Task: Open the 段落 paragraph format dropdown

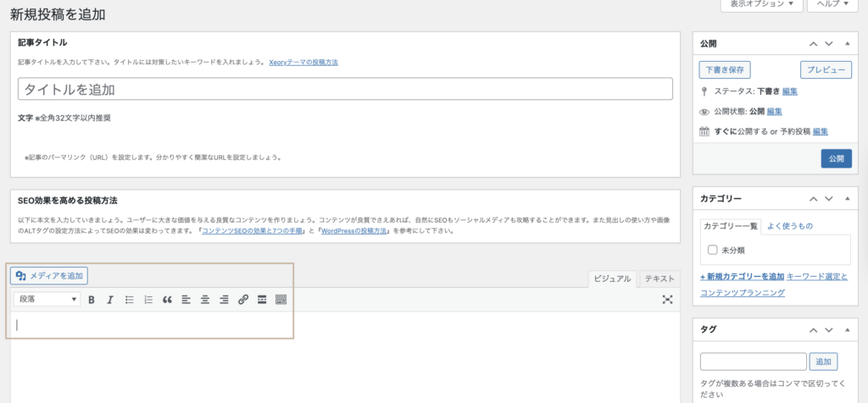Action: click(47, 300)
